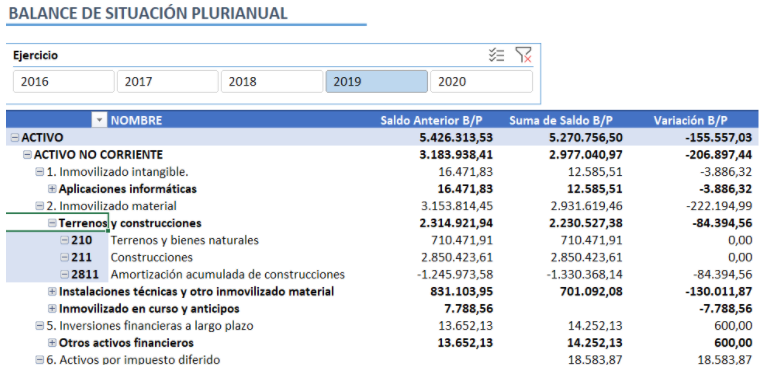This screenshot has height=371, width=765.
Task: Select the 2017 slicer button
Action: pos(168,82)
